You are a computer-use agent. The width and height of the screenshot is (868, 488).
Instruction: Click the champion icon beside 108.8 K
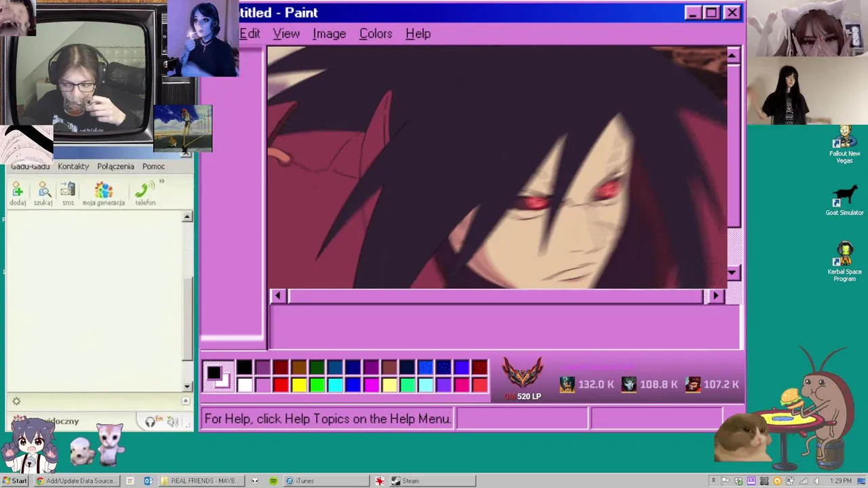click(629, 384)
